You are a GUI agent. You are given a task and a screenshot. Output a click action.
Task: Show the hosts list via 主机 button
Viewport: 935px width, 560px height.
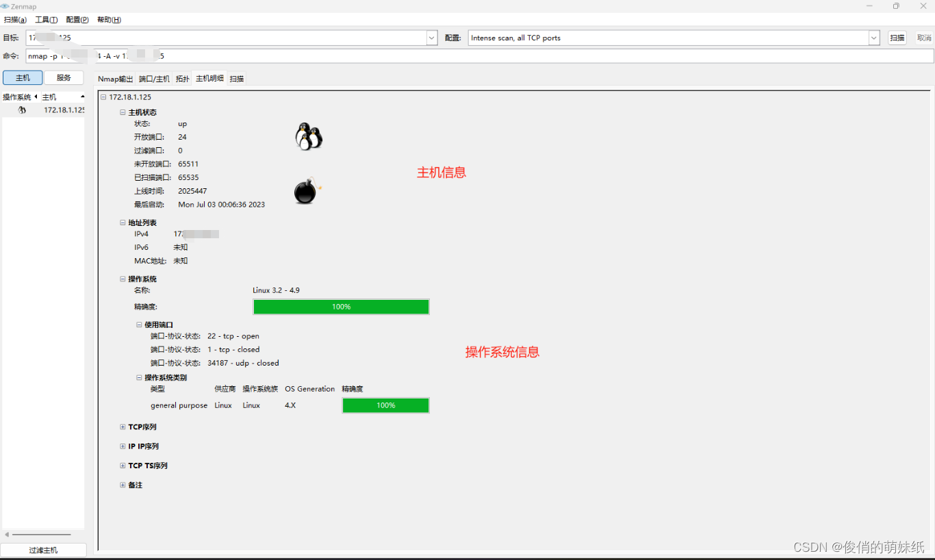[x=23, y=78]
